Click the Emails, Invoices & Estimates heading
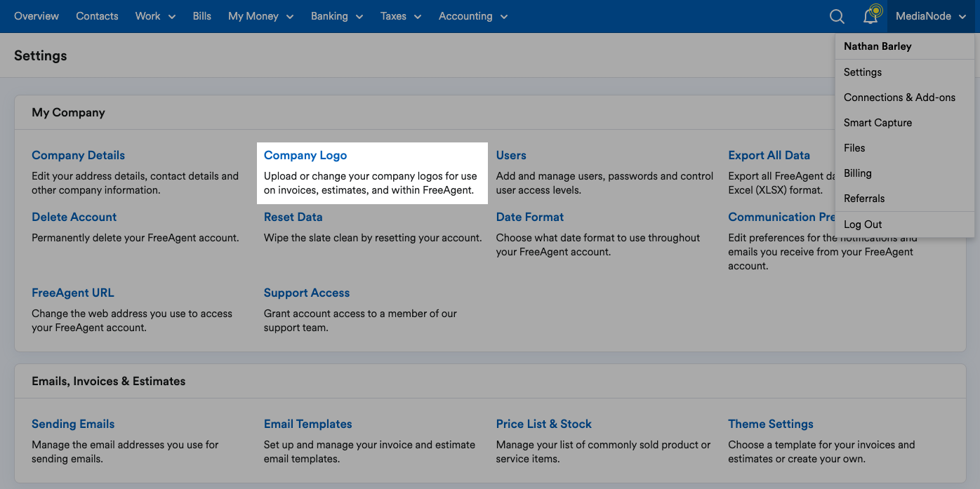980x489 pixels. pos(109,382)
